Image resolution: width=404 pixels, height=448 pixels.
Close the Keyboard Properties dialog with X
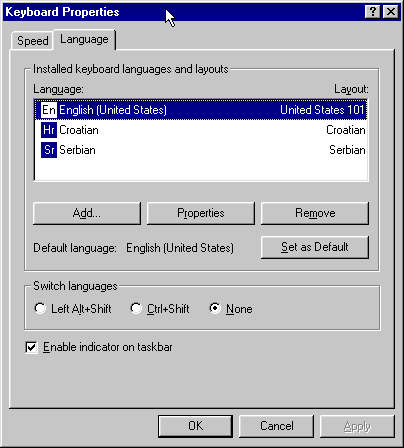[390, 12]
